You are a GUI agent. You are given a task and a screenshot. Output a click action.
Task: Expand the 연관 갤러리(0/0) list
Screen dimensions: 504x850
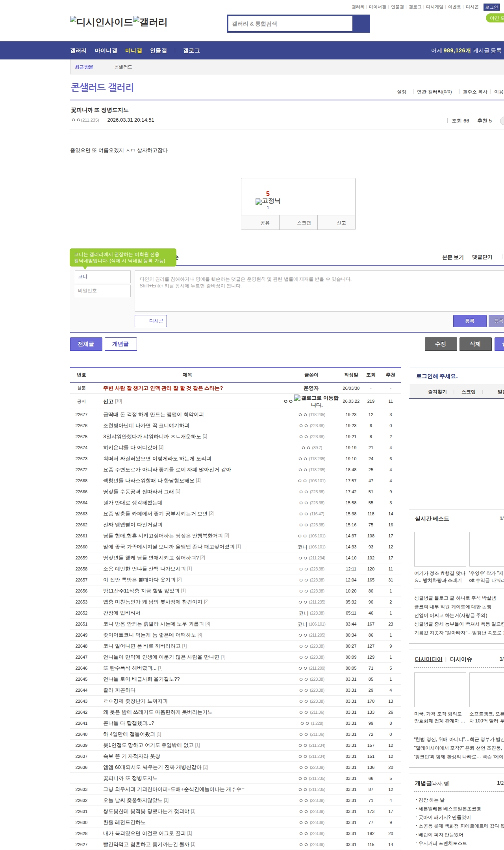[x=434, y=92]
